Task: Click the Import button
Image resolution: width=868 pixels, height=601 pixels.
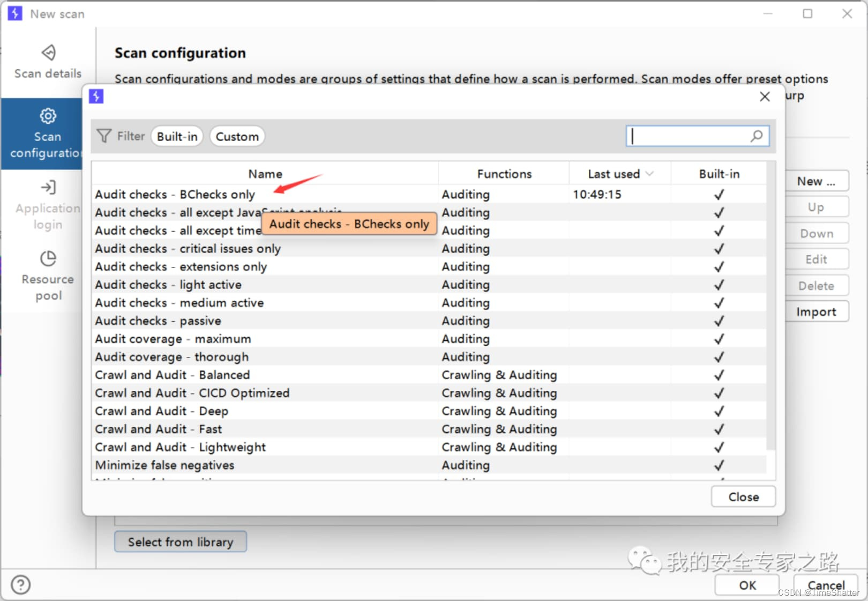Action: (x=816, y=311)
